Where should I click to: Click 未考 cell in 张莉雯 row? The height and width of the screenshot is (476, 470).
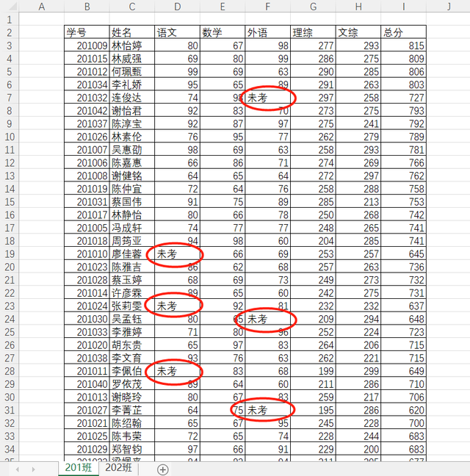pyautogui.click(x=177, y=306)
